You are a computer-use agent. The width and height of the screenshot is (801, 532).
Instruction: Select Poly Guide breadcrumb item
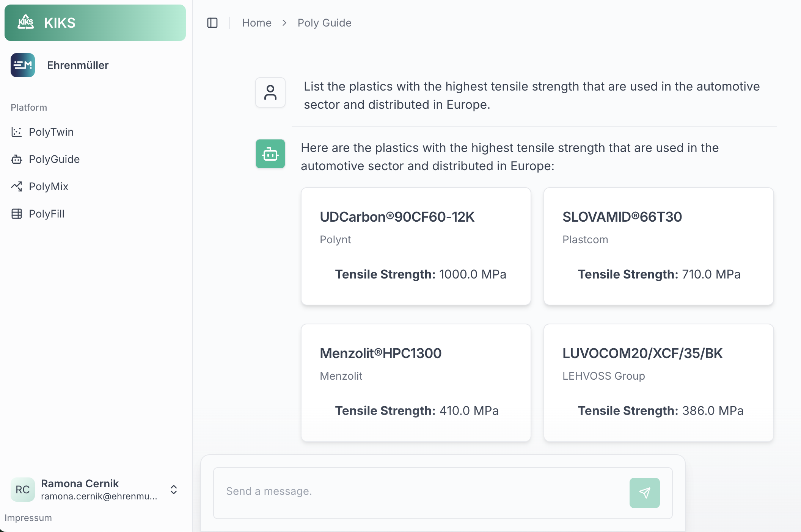(324, 23)
